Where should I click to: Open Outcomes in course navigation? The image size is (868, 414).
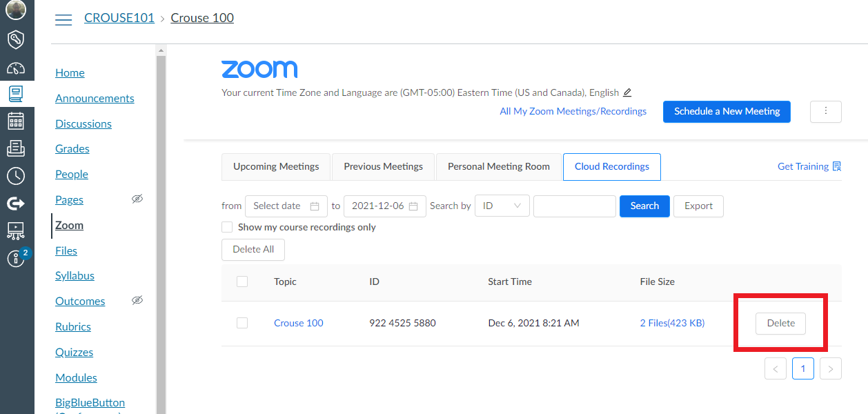[80, 301]
